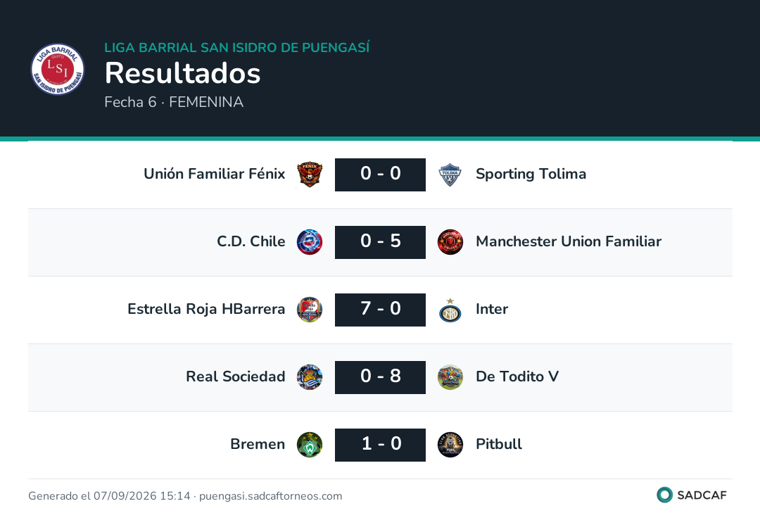Click the Liga Barrial San Isidro logo
Image resolution: width=760 pixels, height=532 pixels.
click(x=58, y=69)
